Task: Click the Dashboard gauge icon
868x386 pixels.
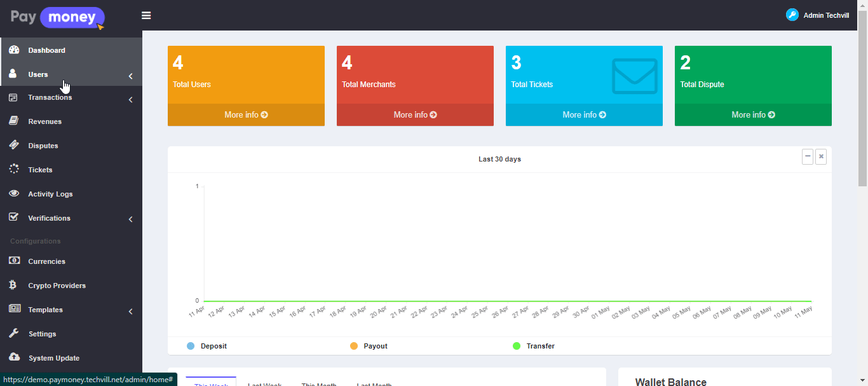Action: pyautogui.click(x=14, y=50)
